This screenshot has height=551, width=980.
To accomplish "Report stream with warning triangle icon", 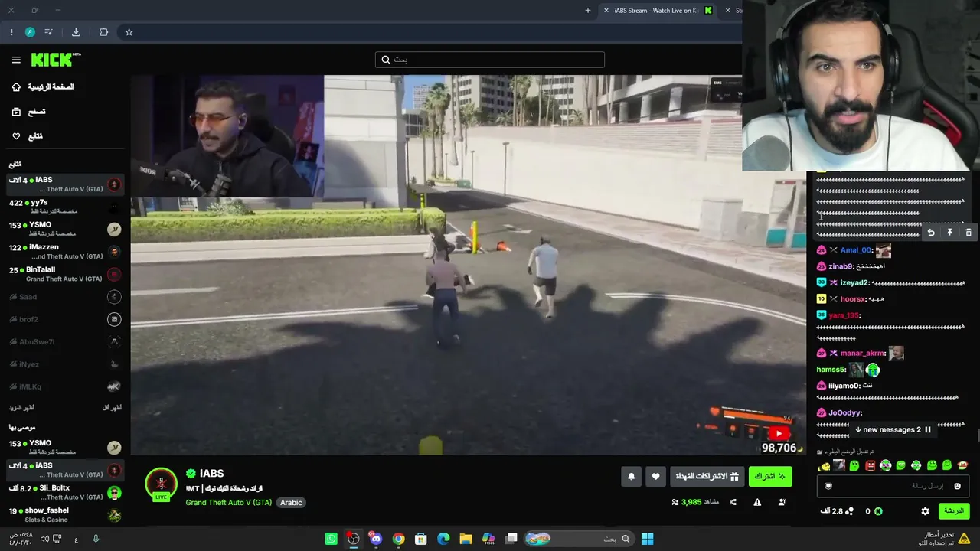I will pos(757,503).
